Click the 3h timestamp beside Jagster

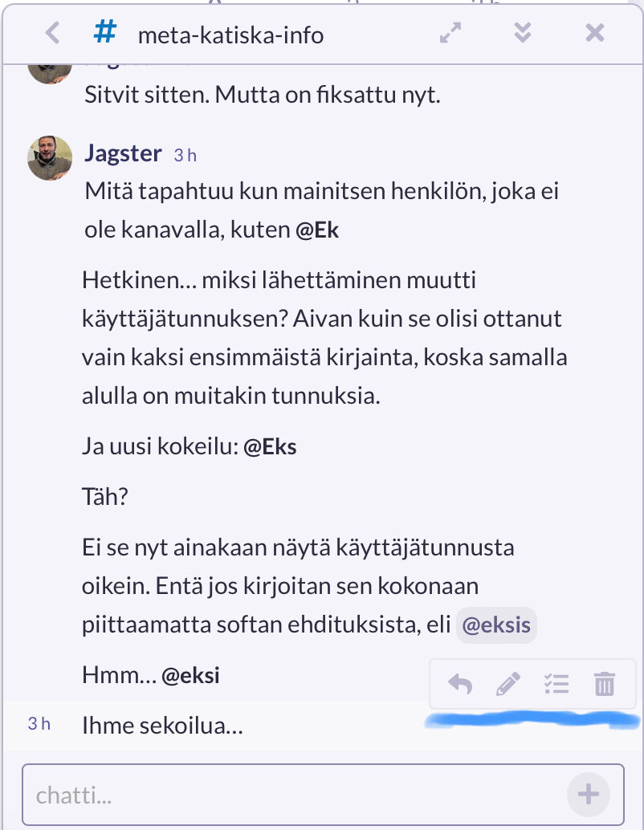(x=185, y=155)
